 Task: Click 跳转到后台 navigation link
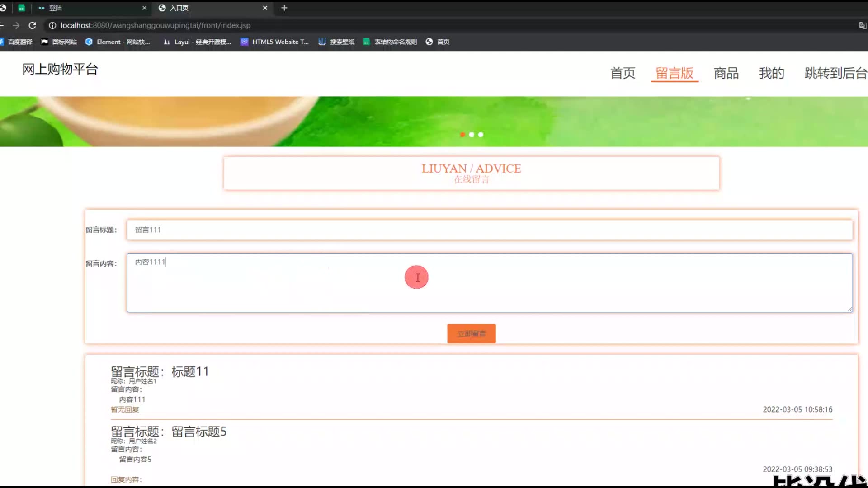tap(835, 73)
